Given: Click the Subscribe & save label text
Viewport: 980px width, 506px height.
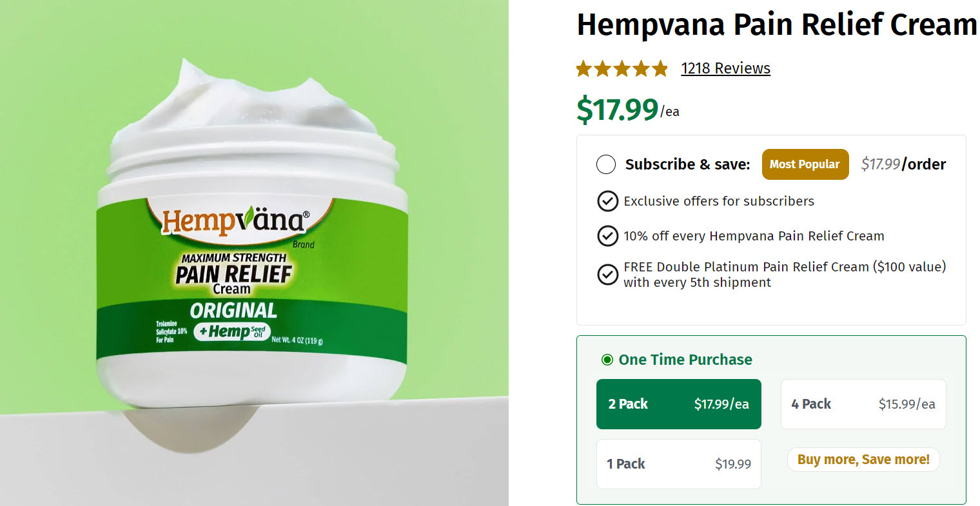Looking at the screenshot, I should point(687,164).
